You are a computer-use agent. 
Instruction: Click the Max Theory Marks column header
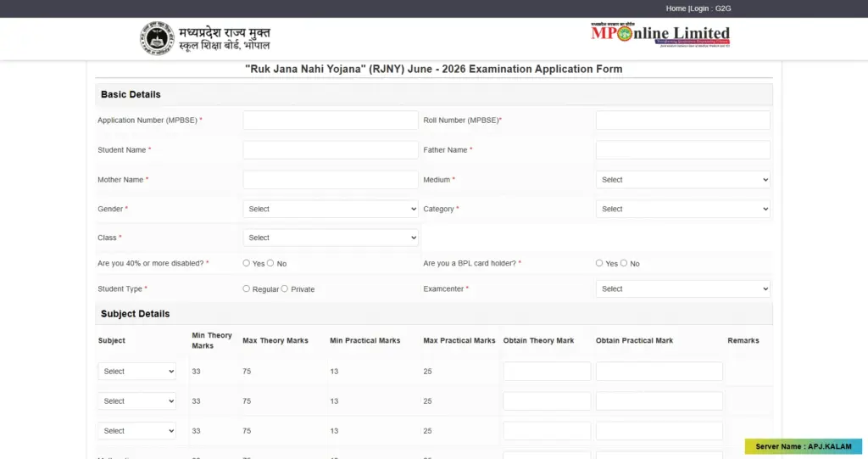coord(275,340)
